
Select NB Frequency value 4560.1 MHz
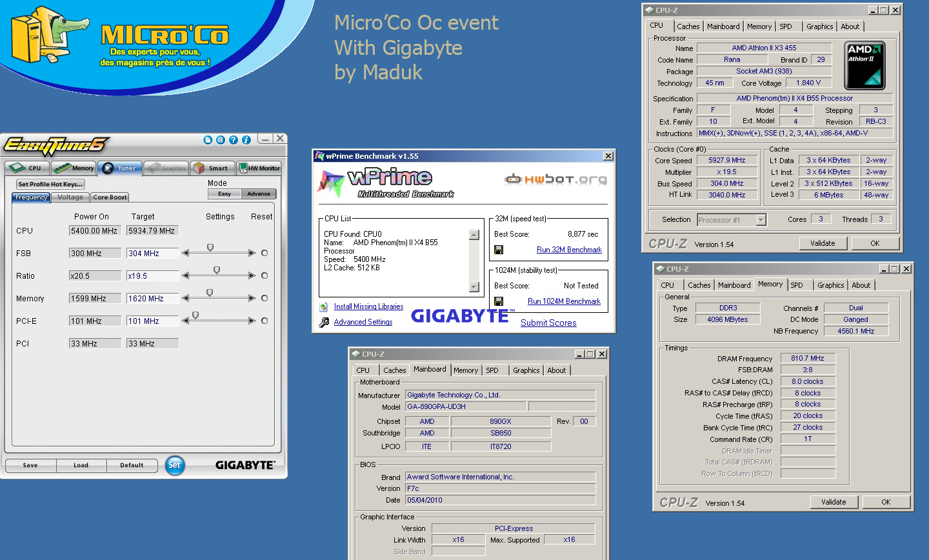click(856, 331)
